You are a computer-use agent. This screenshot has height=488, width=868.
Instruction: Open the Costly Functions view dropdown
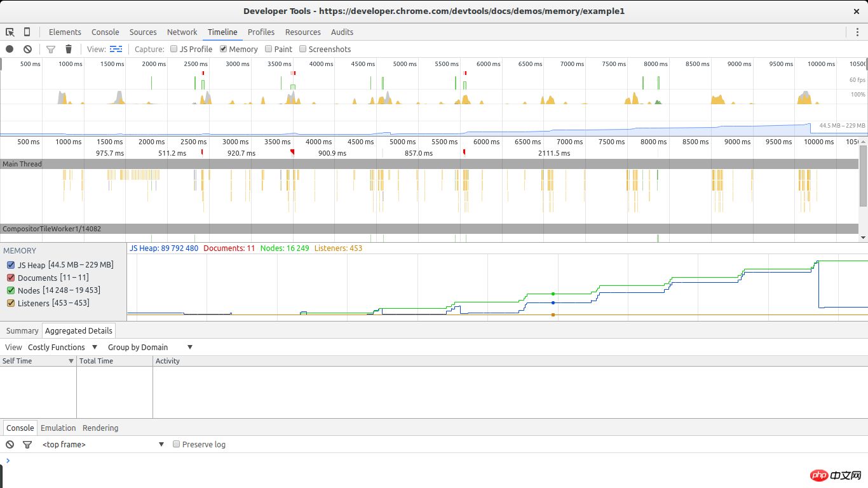pos(63,347)
